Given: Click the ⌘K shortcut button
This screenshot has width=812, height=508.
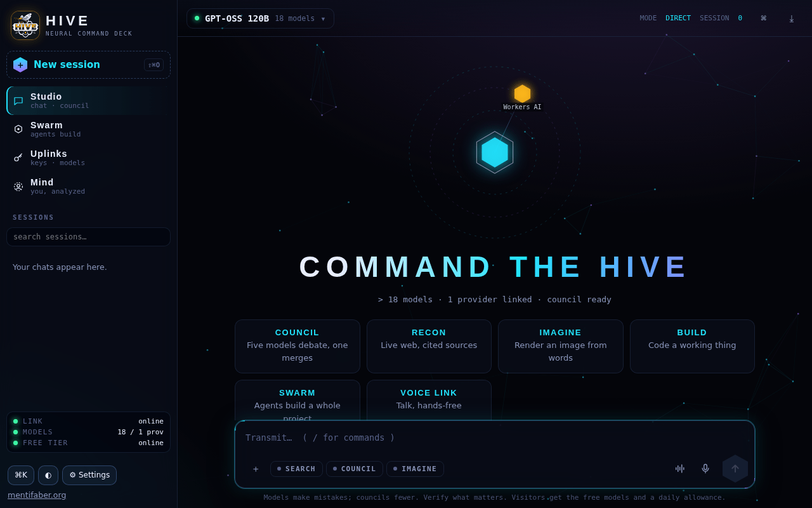Looking at the screenshot, I should pos(21,475).
